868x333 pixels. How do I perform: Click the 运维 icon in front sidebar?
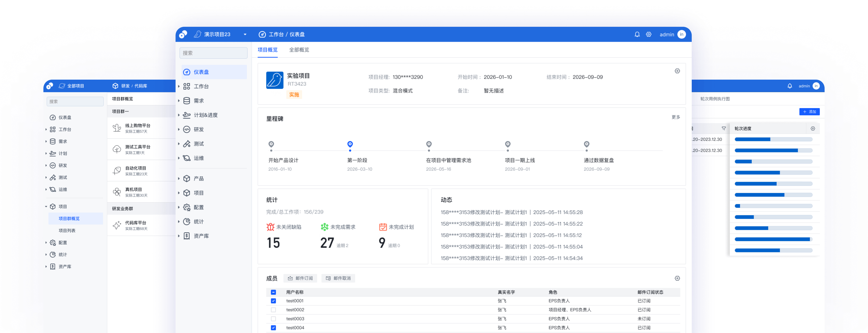click(x=187, y=158)
